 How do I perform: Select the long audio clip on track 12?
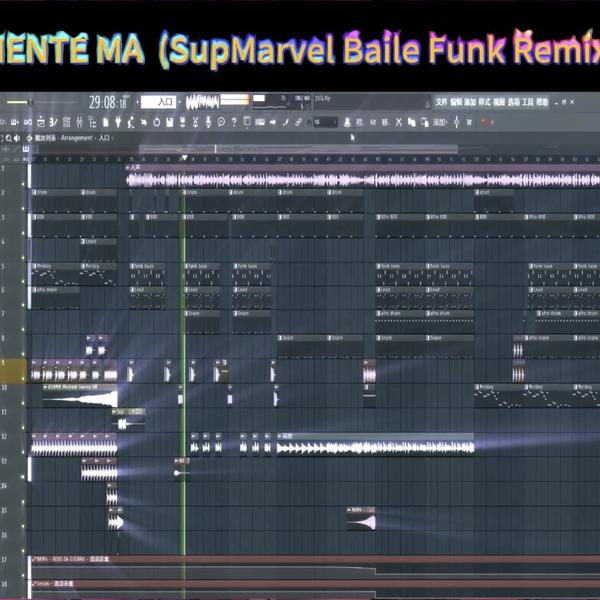click(375, 444)
